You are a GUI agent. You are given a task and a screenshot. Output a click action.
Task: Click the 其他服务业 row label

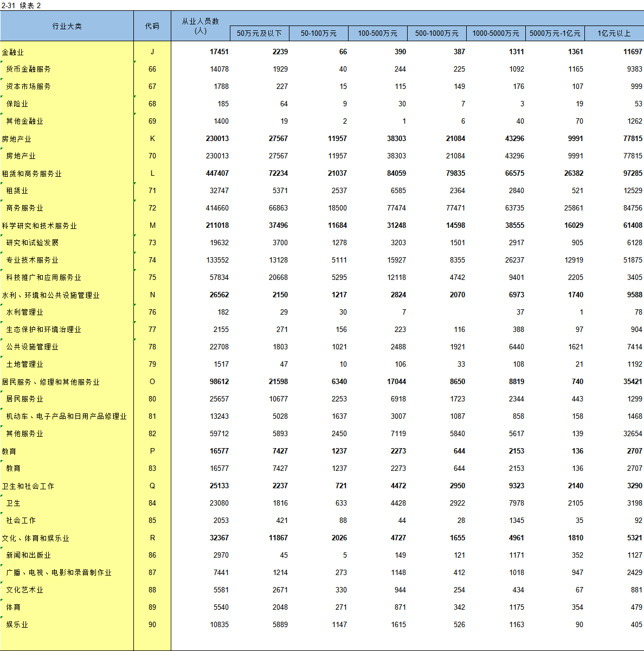[24, 434]
